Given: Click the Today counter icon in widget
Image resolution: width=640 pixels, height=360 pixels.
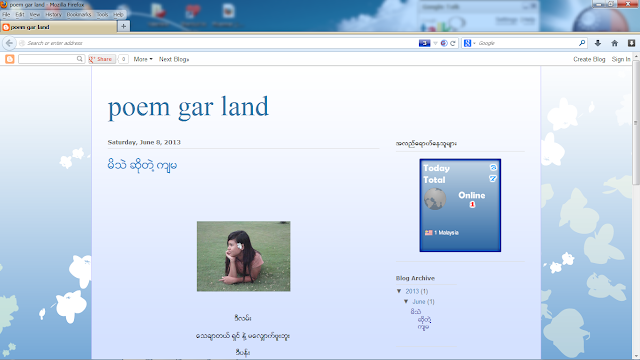Looking at the screenshot, I should [493, 167].
